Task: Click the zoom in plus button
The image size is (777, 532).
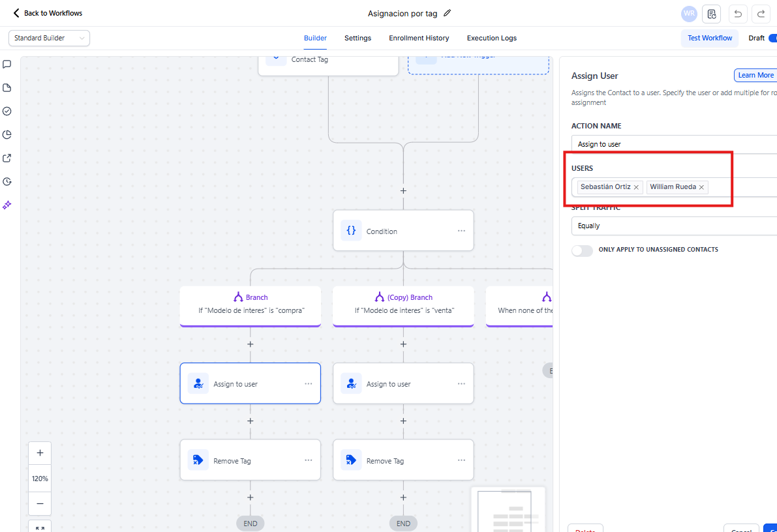Action: 40,453
